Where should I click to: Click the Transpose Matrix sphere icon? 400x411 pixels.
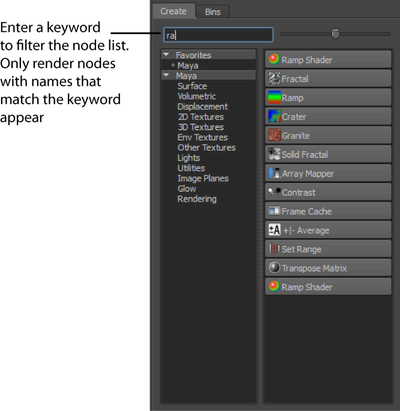coord(274,268)
